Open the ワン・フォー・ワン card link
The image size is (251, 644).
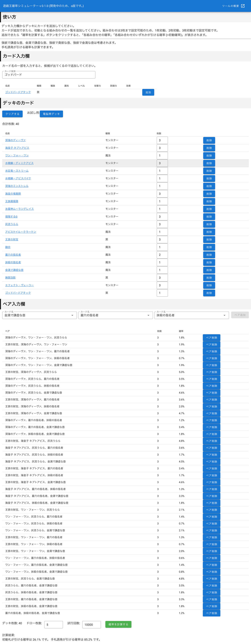coord(17,155)
